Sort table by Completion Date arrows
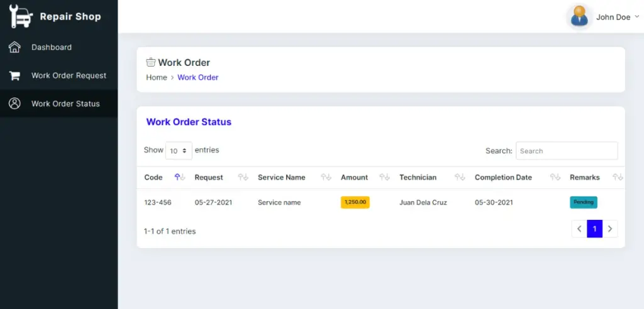This screenshot has height=309, width=644. click(555, 177)
